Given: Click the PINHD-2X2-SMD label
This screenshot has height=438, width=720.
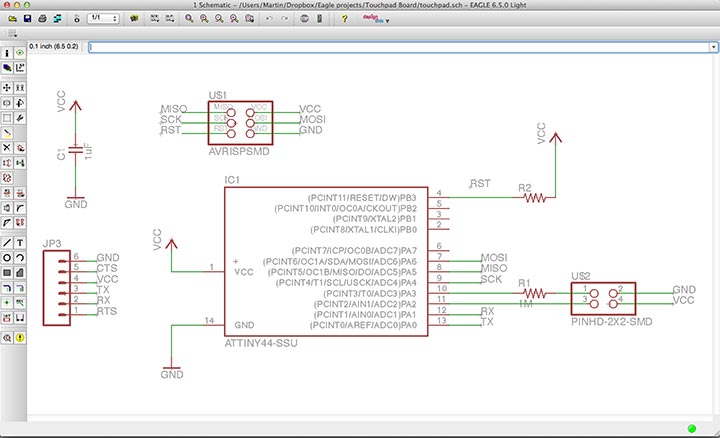Looking at the screenshot, I should 612,322.
